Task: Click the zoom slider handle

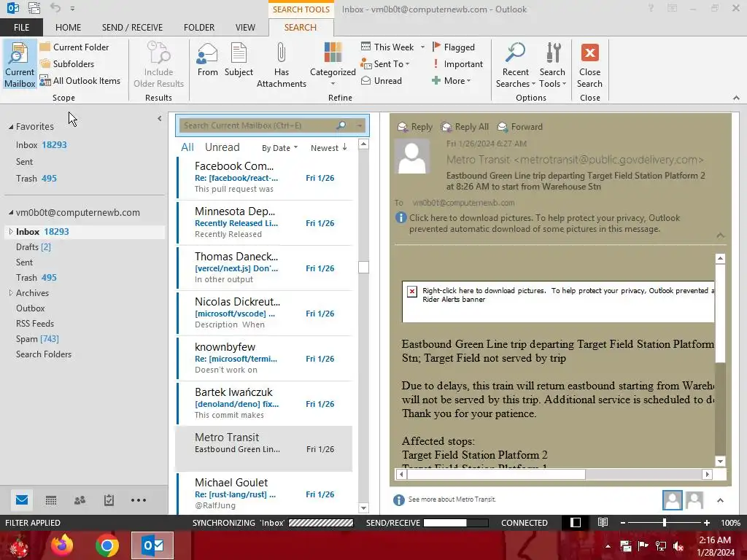Action: click(x=665, y=522)
